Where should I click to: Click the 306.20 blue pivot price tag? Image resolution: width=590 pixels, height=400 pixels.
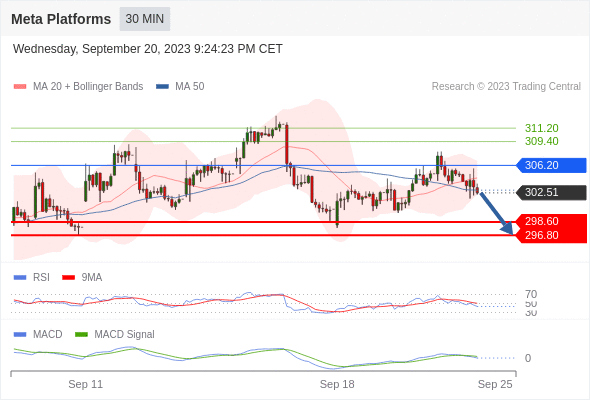pos(551,165)
